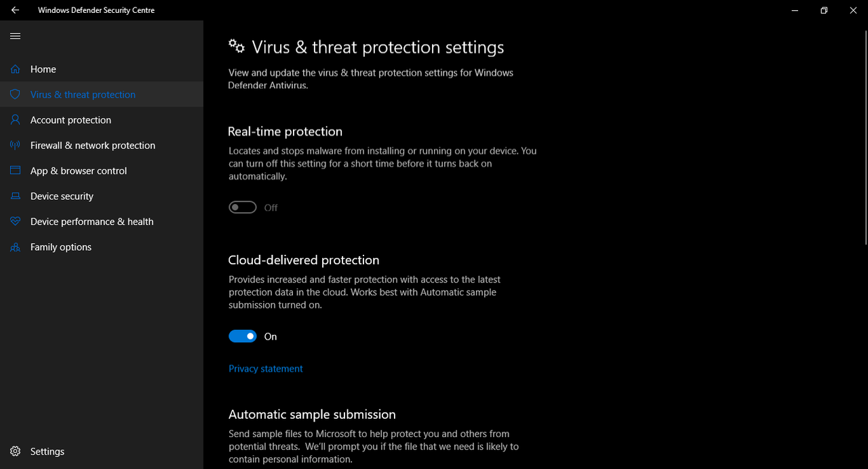Disable Cloud-delivered protection toggle
The width and height of the screenshot is (868, 469).
pos(243,336)
